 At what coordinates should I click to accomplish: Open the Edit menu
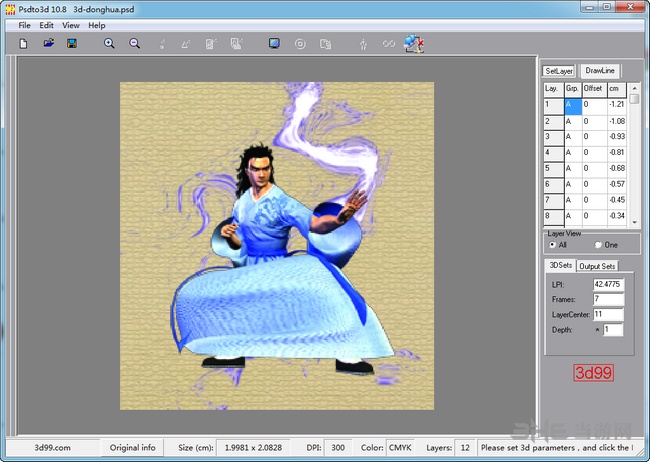click(46, 25)
